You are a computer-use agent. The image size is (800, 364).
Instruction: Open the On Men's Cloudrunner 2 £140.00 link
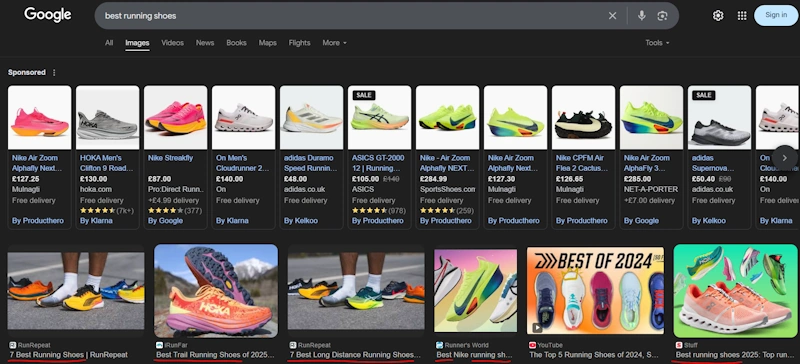coord(242,163)
